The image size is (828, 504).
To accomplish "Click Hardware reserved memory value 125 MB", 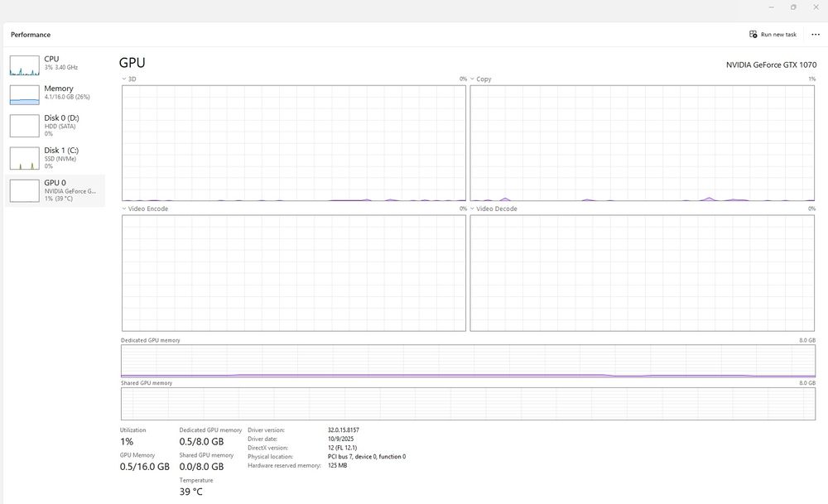I will coord(337,466).
